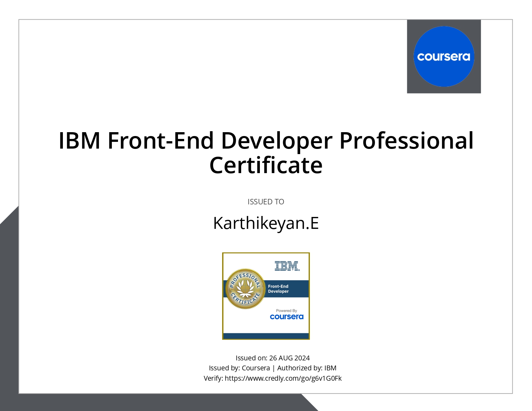Click the gold Professional Certificate seal
532x411 pixels.
[245, 289]
